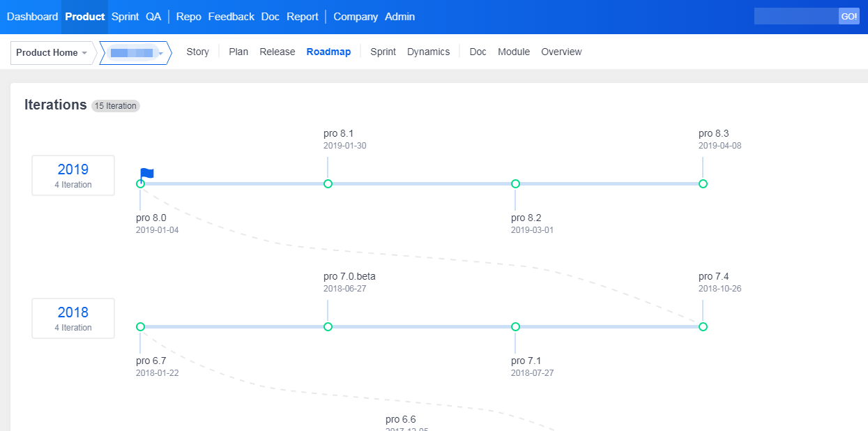The height and width of the screenshot is (431, 868).
Task: Click the blue flag icon at pro 8.0
Action: [x=147, y=173]
